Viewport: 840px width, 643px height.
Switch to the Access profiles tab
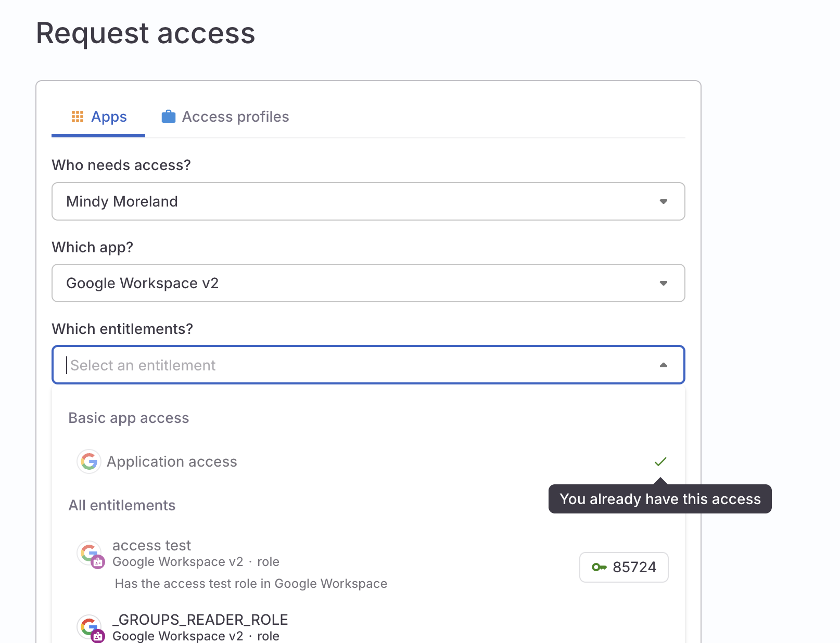(235, 117)
